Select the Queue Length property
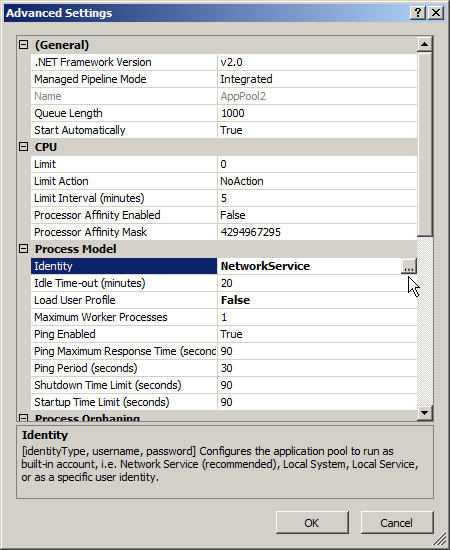This screenshot has height=550, width=450. click(124, 113)
